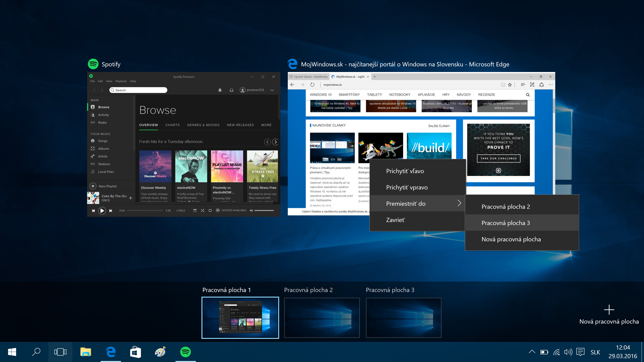Open Spotify notifications bell icon
Viewport: 644px width, 362px height.
[220, 90]
